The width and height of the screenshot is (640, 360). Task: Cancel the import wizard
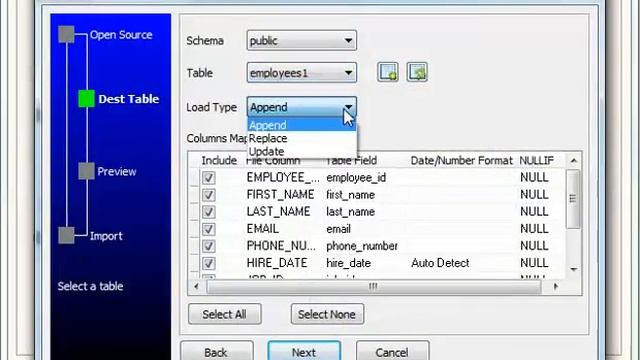point(392,351)
